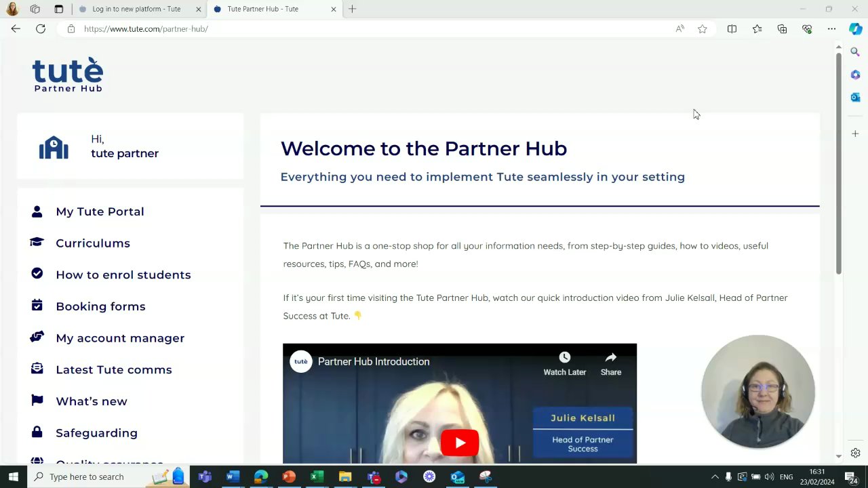Click the graduation cap icon beside Curriculums
Image resolution: width=868 pixels, height=488 pixels.
coord(37,242)
